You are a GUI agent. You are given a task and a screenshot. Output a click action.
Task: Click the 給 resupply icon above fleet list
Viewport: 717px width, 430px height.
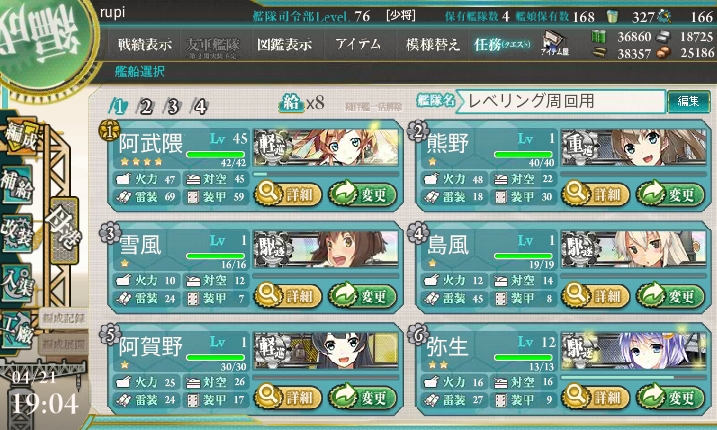point(291,102)
